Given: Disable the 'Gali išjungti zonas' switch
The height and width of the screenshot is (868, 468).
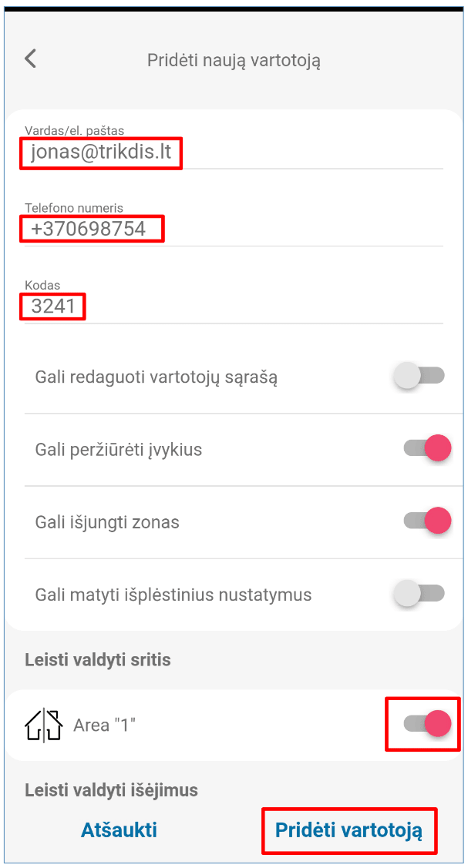Looking at the screenshot, I should tap(427, 521).
